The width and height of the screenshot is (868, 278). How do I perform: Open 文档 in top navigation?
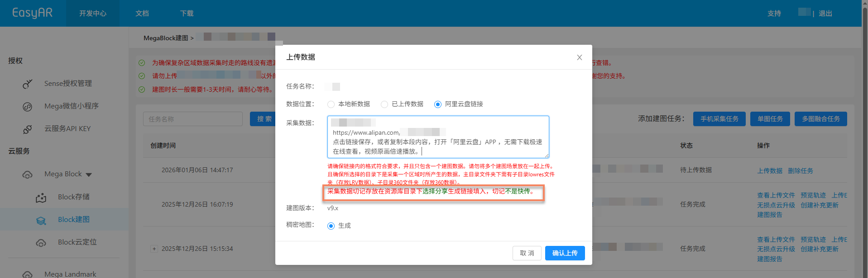pos(142,13)
